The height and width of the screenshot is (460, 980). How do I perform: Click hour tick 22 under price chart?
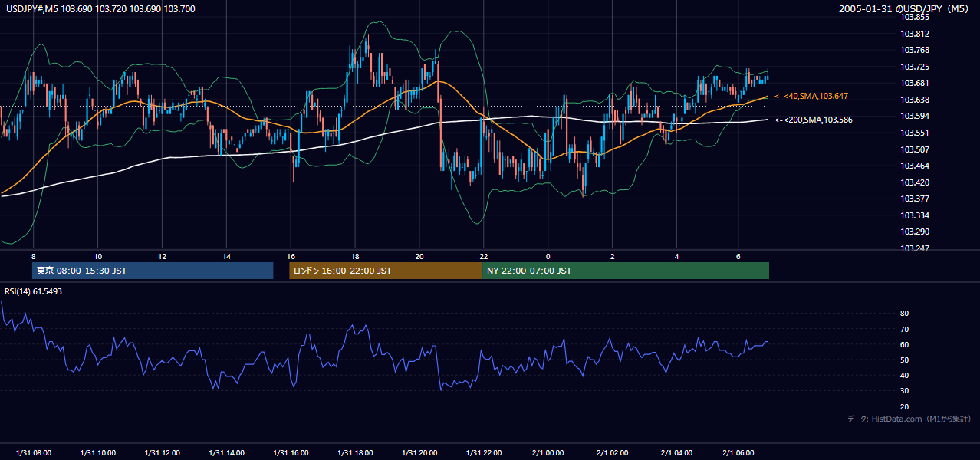tap(484, 255)
